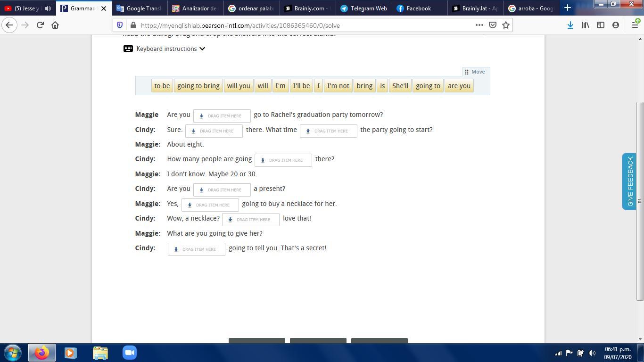
Task: Open Zoom from the taskbar
Action: (x=130, y=353)
